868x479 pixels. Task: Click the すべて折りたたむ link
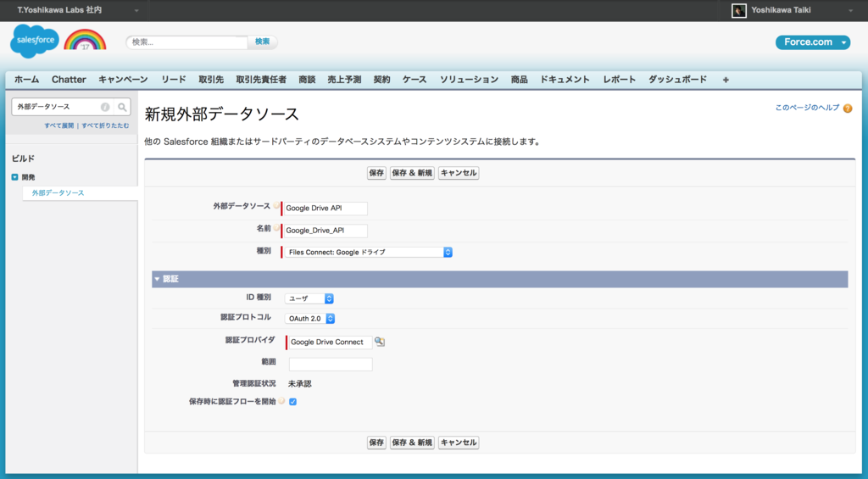click(105, 125)
